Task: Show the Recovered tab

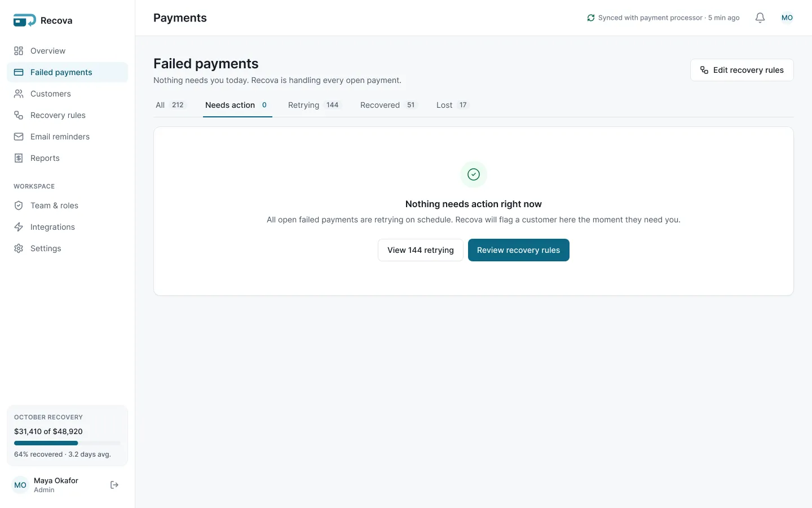Action: pos(389,105)
